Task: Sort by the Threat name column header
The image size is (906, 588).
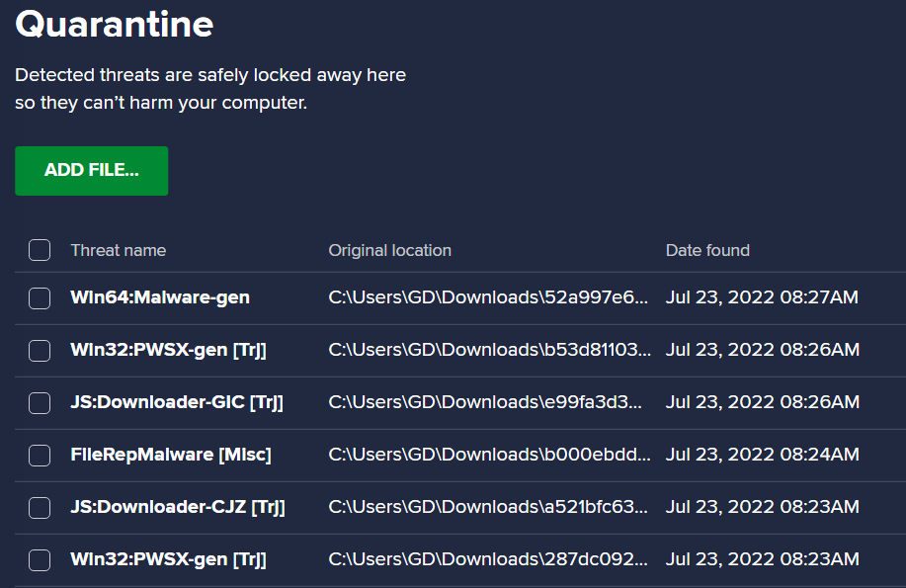Action: click(x=119, y=250)
